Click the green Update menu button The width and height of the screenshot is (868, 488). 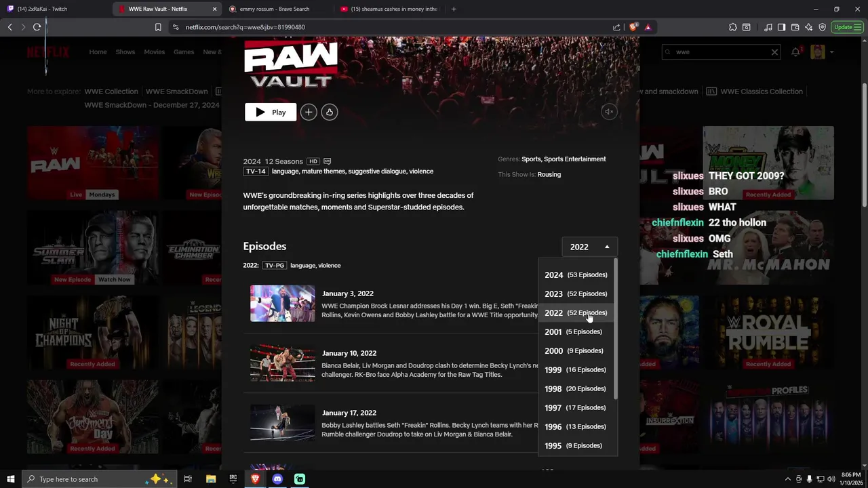click(x=847, y=27)
